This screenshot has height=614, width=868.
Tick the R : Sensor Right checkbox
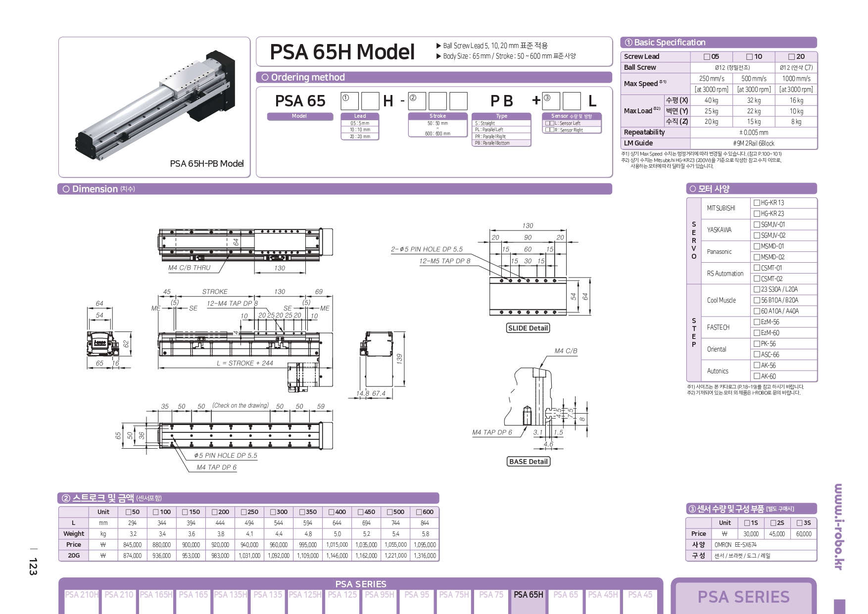click(x=550, y=130)
